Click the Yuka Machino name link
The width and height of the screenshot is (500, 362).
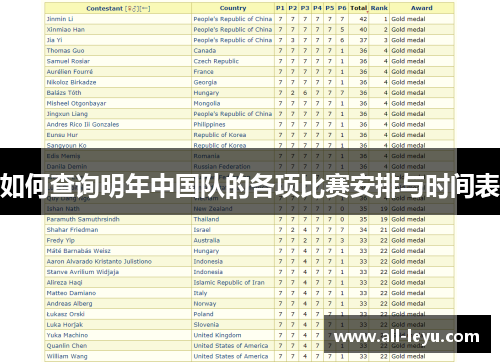tap(67, 335)
